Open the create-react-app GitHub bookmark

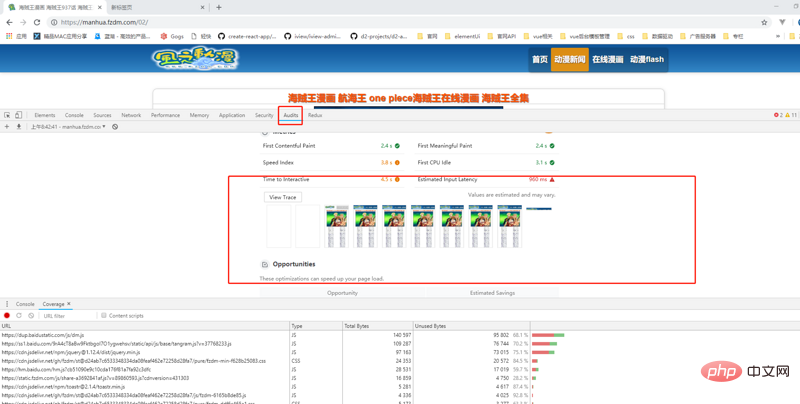(x=247, y=36)
